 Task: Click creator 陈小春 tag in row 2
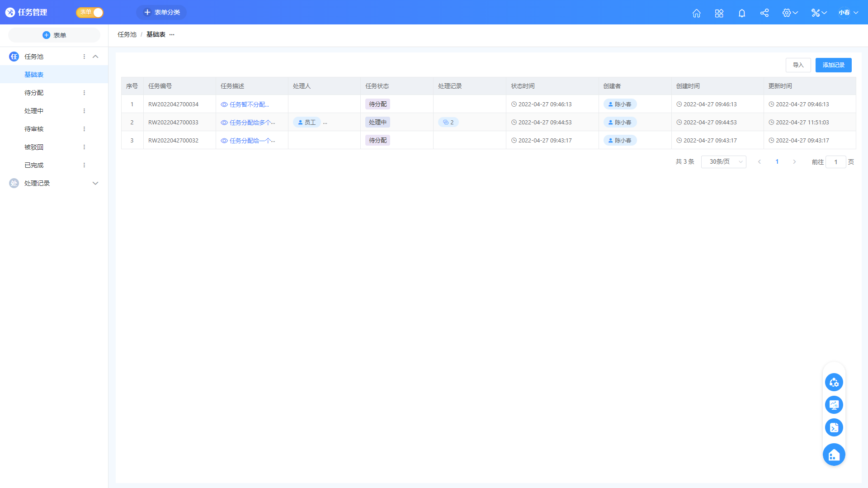(620, 123)
